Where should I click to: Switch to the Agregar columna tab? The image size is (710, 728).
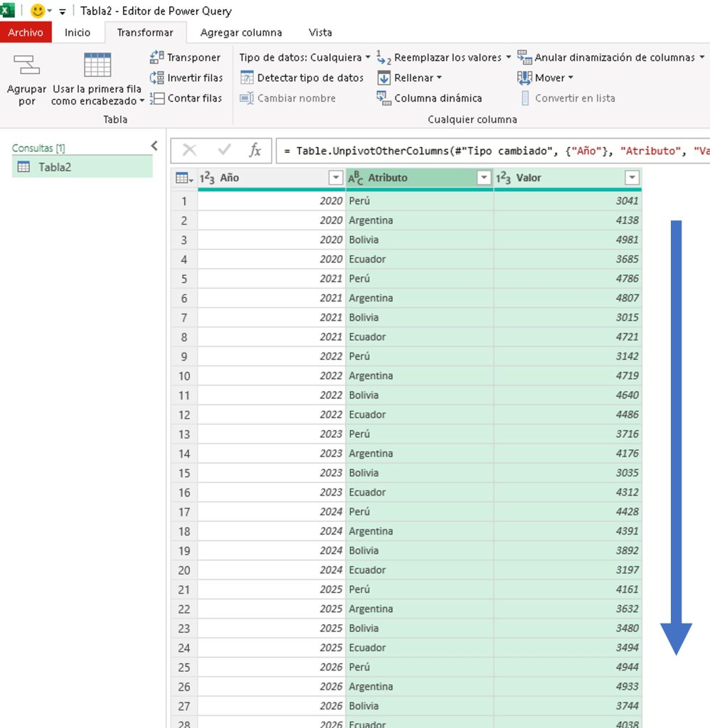(241, 33)
